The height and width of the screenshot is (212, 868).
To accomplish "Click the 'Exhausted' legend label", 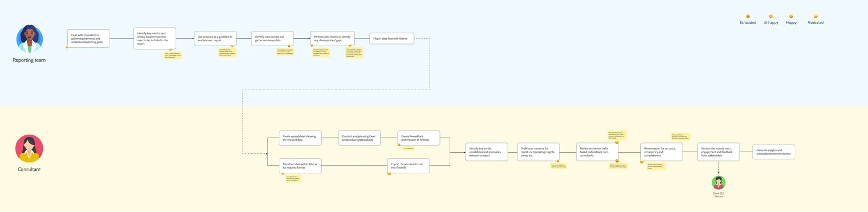I will (x=748, y=23).
